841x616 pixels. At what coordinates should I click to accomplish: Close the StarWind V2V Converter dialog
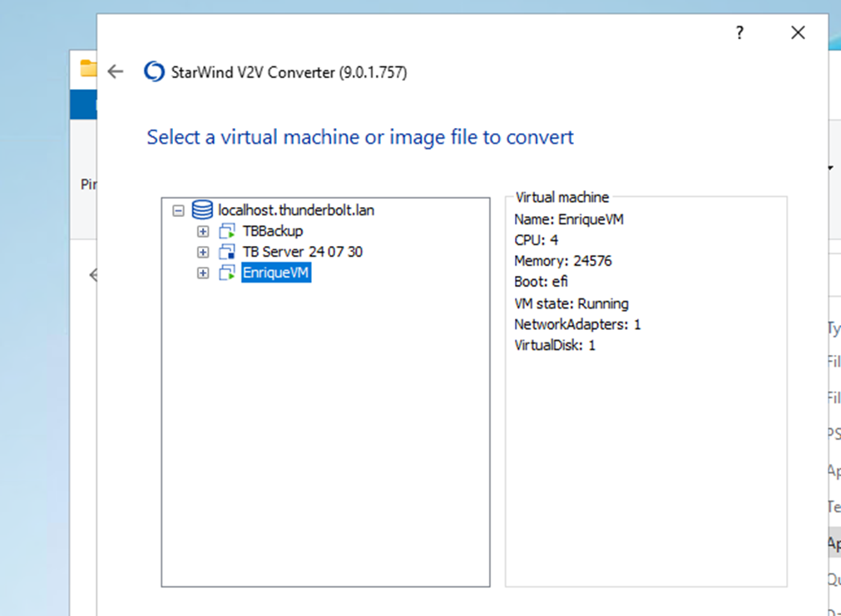(798, 33)
